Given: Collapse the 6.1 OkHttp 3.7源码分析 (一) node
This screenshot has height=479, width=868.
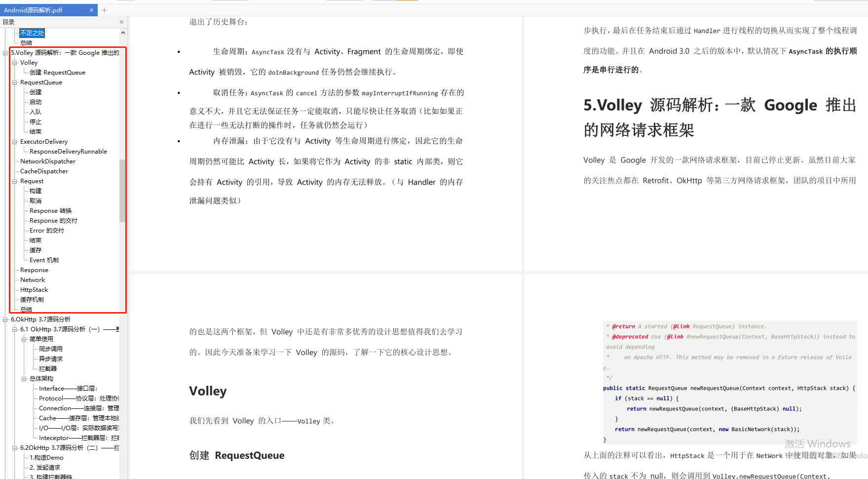Looking at the screenshot, I should coord(15,329).
